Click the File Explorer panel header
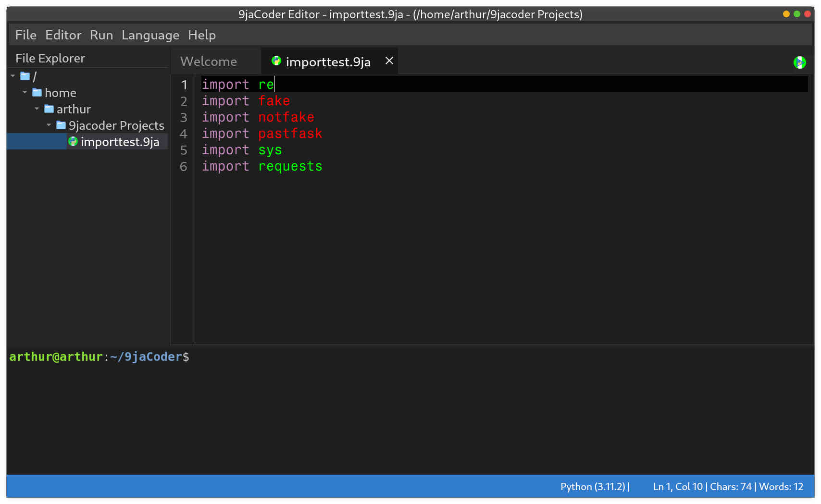Screen dimensions: 821x504 click(49, 58)
